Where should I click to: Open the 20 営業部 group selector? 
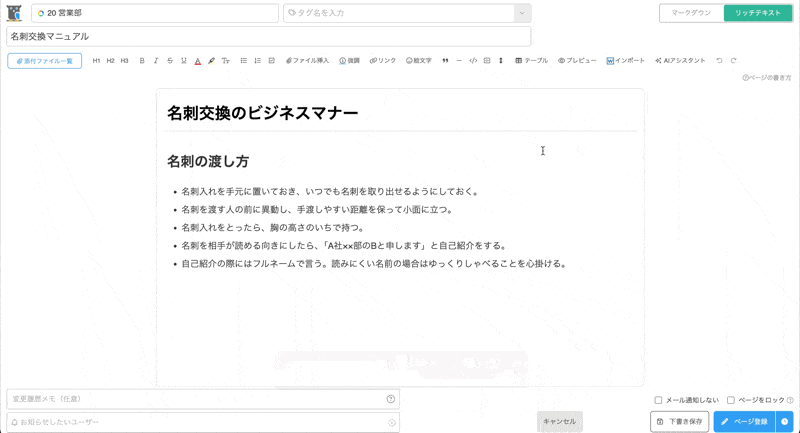tap(155, 13)
